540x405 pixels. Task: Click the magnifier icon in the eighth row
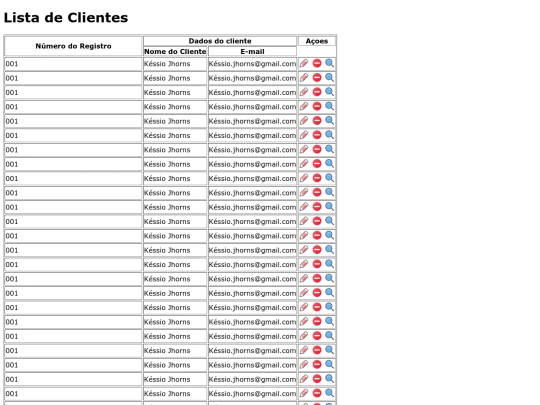(329, 164)
